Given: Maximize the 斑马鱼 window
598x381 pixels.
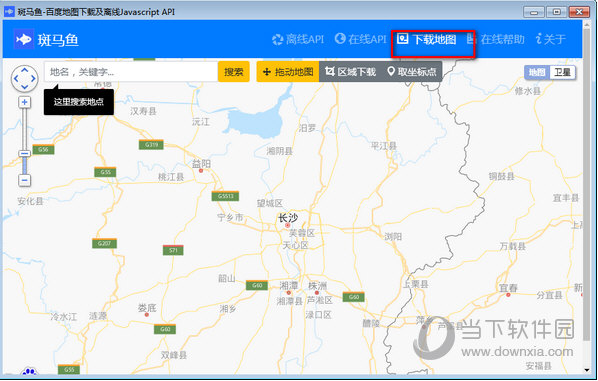Looking at the screenshot, I should 556,12.
